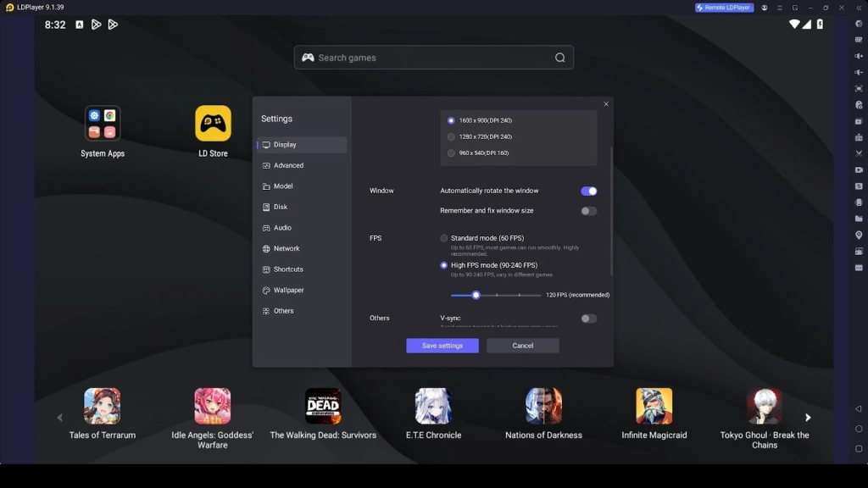868x488 pixels.
Task: Open the video recorder icon
Action: [x=859, y=169]
